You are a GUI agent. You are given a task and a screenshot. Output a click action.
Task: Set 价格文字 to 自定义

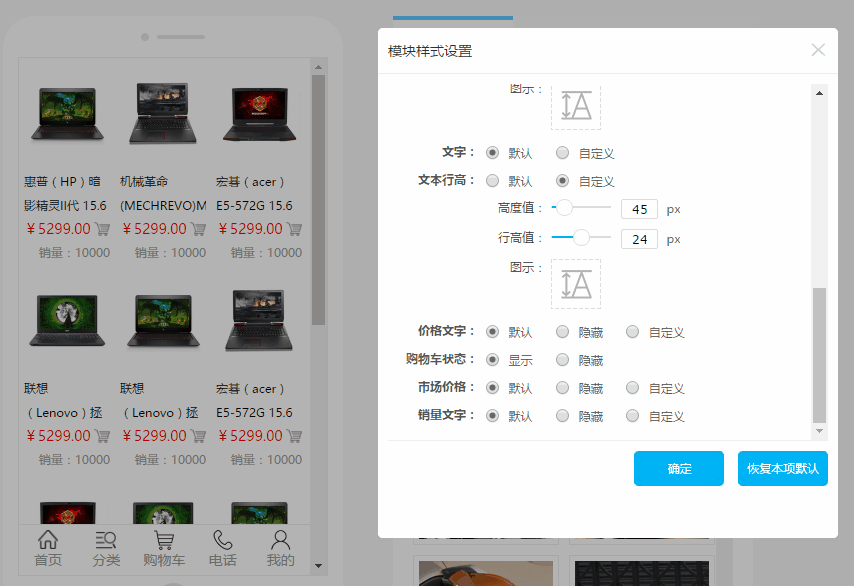pos(633,332)
